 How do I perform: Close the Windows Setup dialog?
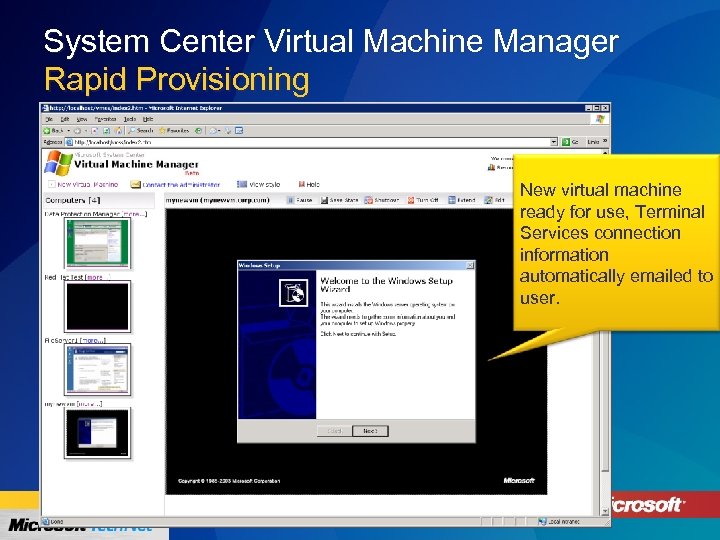click(470, 265)
